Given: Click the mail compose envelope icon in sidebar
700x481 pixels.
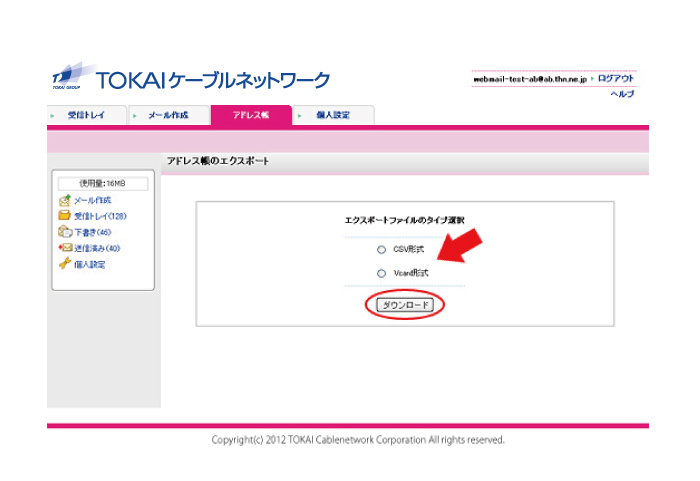Looking at the screenshot, I should pyautogui.click(x=65, y=200).
